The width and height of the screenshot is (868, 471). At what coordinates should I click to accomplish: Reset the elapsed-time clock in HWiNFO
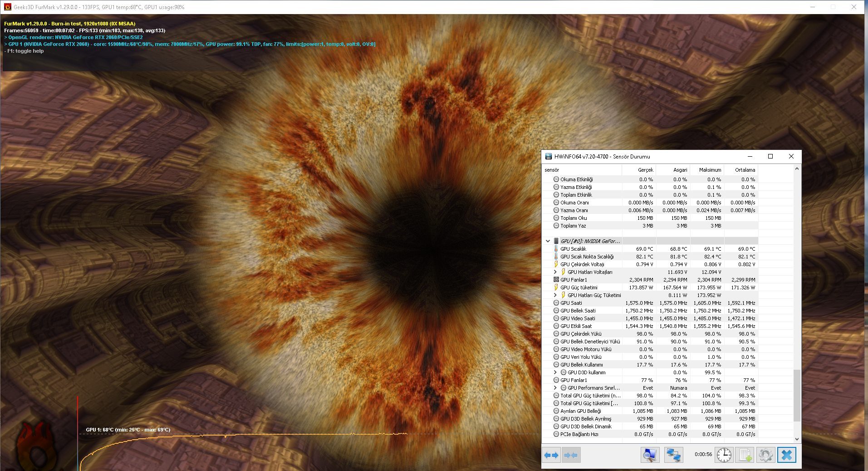[x=724, y=455]
